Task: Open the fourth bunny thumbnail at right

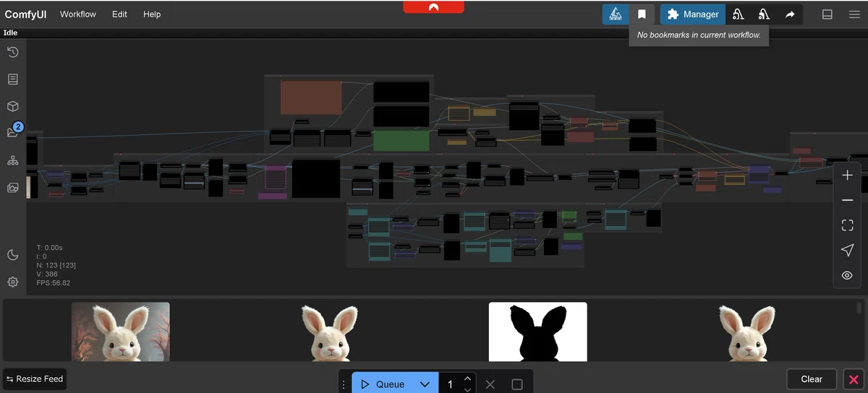Action: (747, 332)
